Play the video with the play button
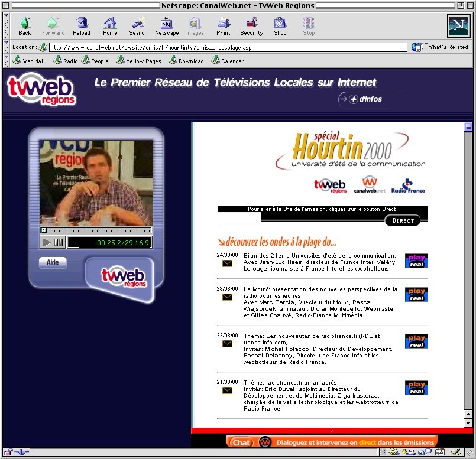The image size is (476, 459). [x=47, y=242]
